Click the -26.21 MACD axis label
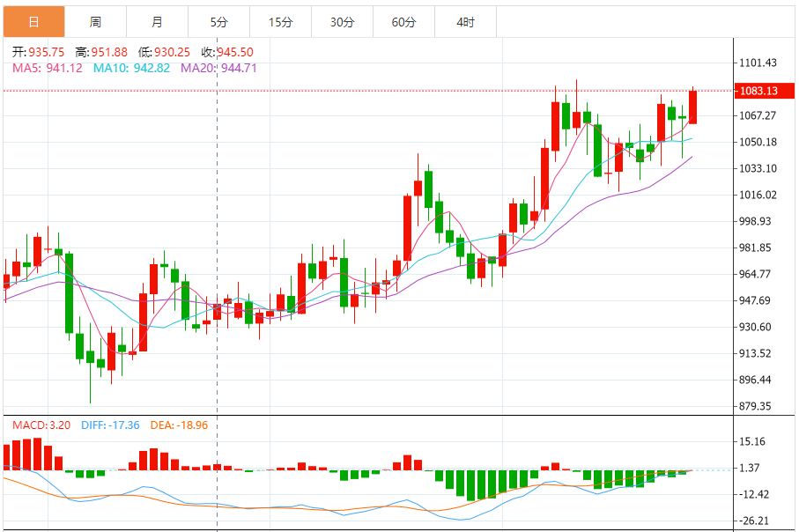This screenshot has width=799, height=532. tap(754, 521)
